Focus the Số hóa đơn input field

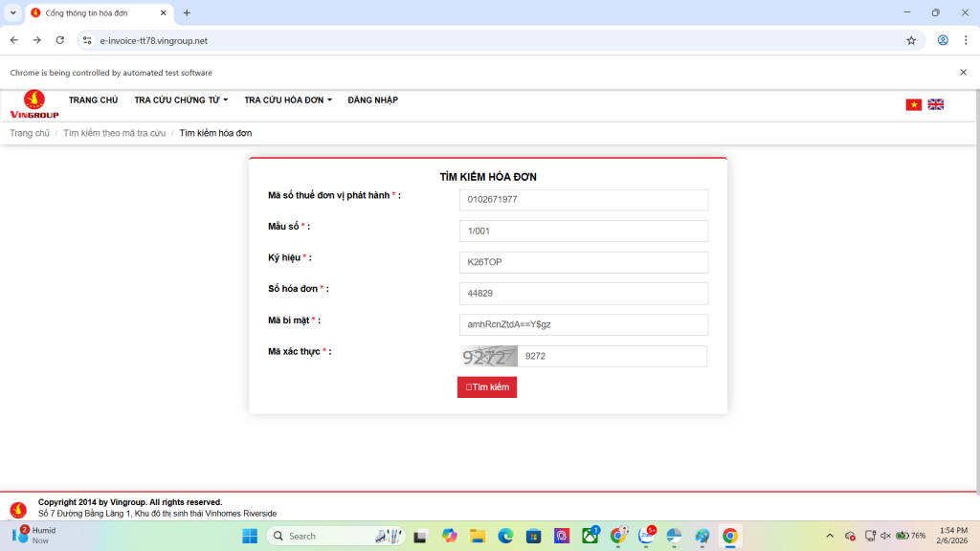583,293
